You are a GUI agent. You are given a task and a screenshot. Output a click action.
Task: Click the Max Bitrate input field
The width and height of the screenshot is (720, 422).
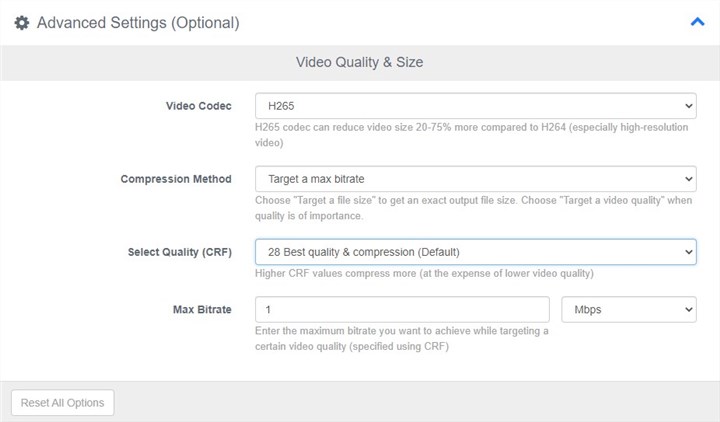(x=402, y=309)
